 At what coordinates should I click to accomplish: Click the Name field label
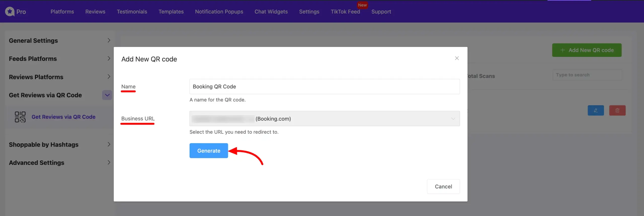[128, 87]
